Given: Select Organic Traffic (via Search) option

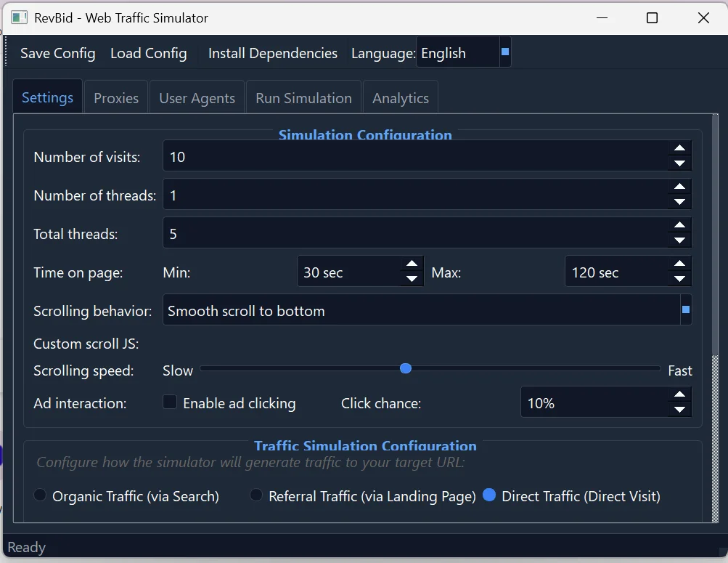Looking at the screenshot, I should coord(41,496).
